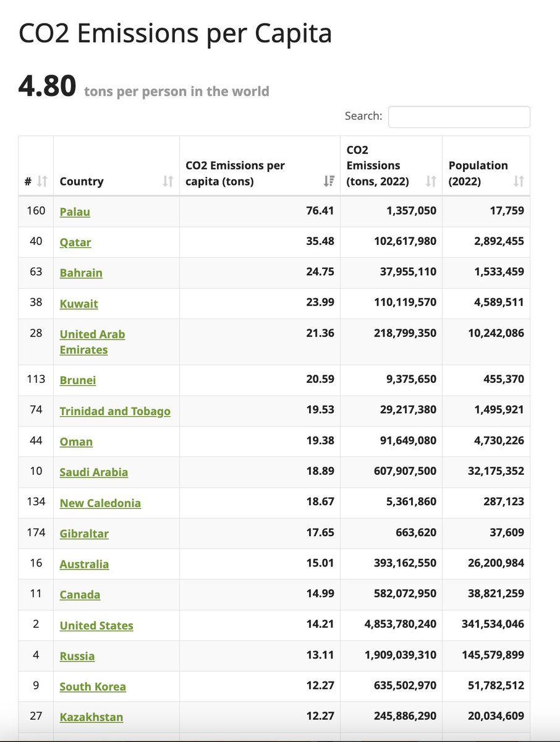Select the Kazakhstan link

pos(91,717)
